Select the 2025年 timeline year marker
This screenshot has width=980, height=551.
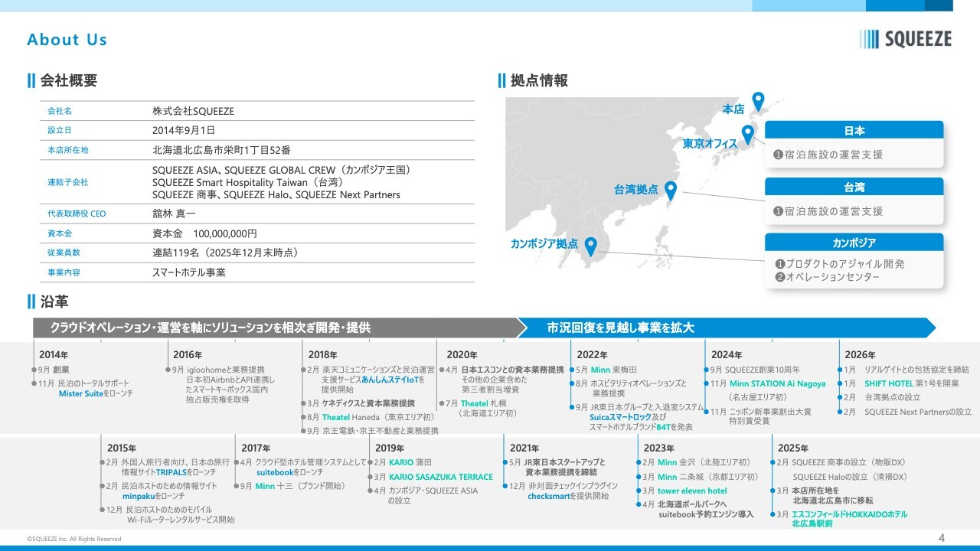pyautogui.click(x=792, y=448)
